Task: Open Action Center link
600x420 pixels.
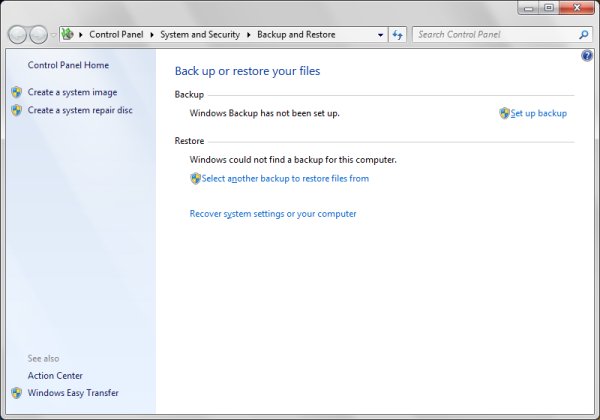Action: pyautogui.click(x=55, y=376)
